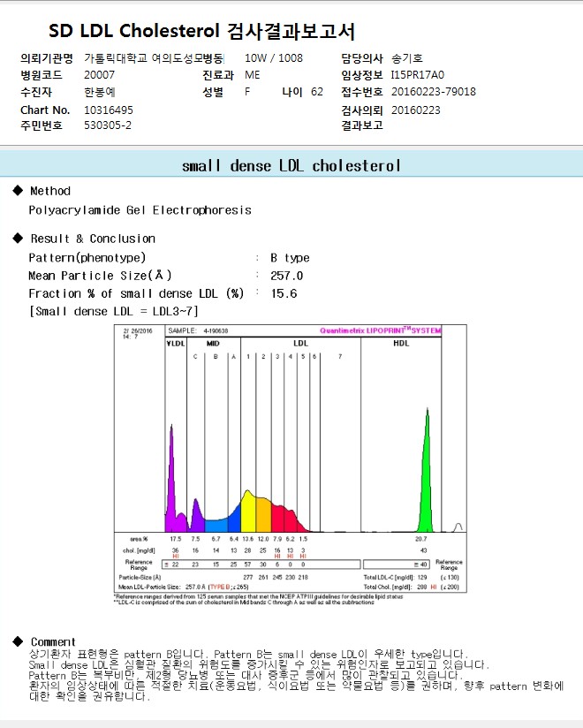Image resolution: width=583 pixels, height=728 pixels.
Task: Click the 'Method' heading
Action: 50,191
